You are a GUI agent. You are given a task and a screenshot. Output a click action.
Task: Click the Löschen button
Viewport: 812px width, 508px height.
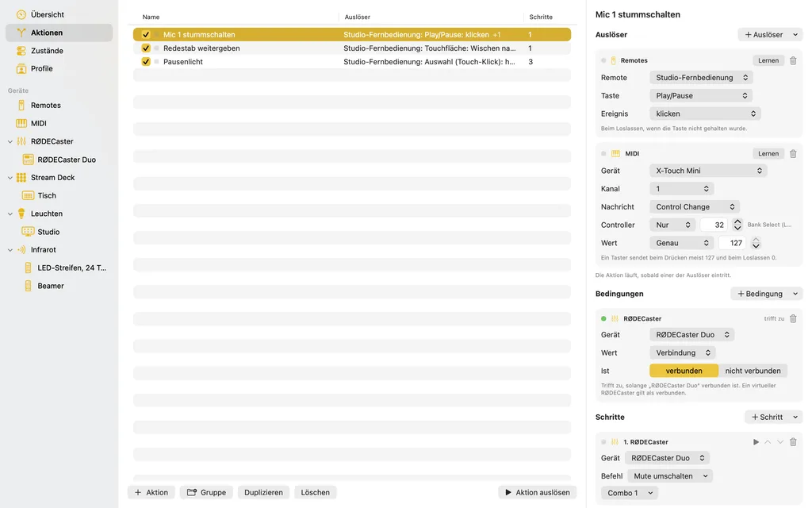(x=316, y=492)
